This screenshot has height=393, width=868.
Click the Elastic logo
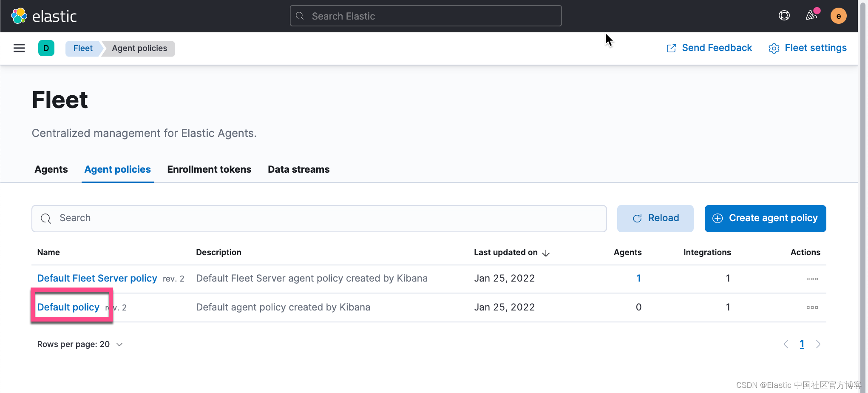coord(44,16)
